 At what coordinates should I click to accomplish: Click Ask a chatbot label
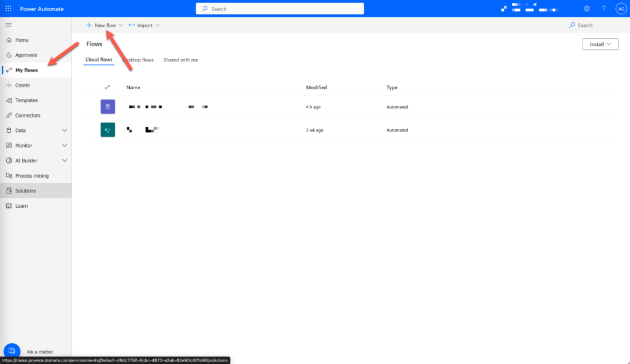point(40,352)
